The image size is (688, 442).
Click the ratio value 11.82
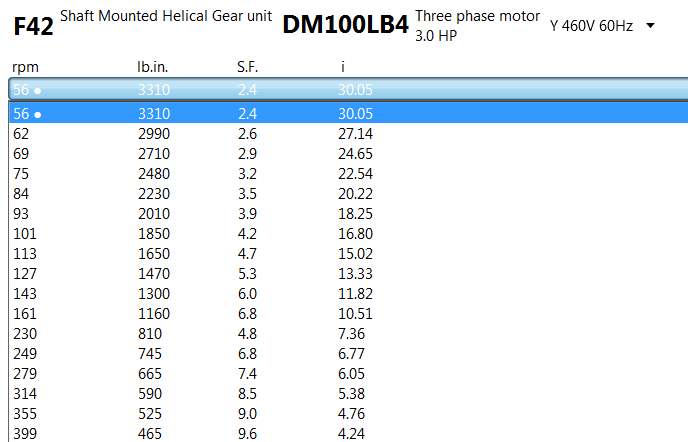(x=355, y=293)
